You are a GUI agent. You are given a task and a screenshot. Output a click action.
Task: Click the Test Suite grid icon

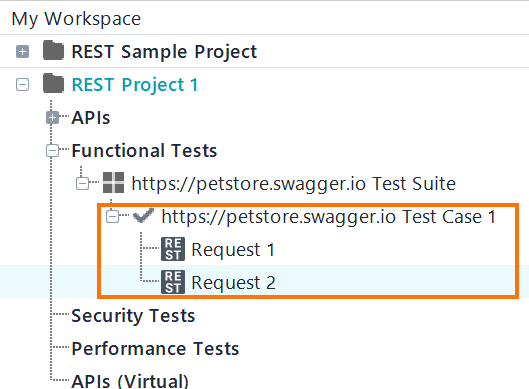[113, 183]
